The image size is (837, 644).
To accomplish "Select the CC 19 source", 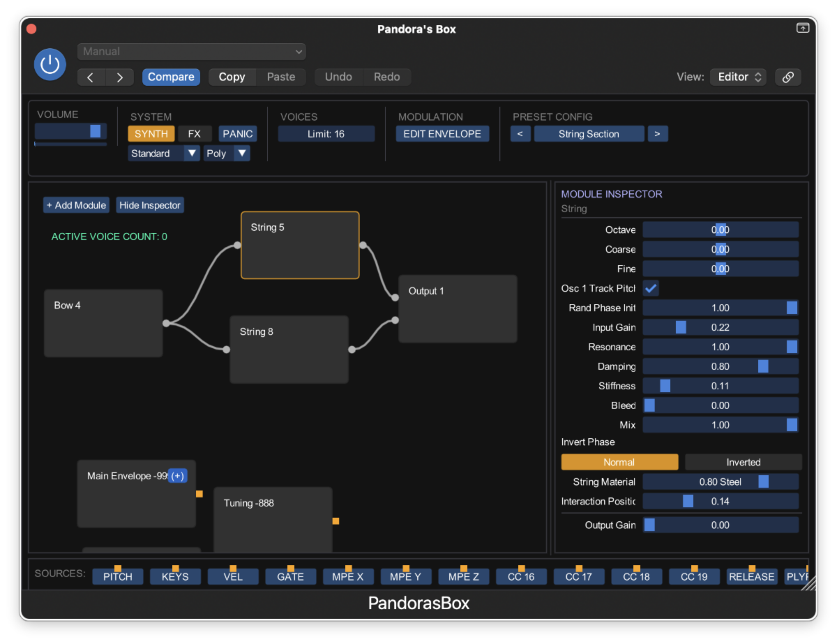I will point(694,576).
